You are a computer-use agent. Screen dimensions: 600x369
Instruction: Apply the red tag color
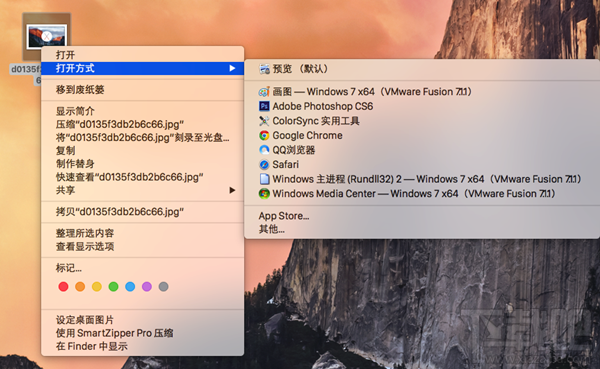[x=64, y=286]
